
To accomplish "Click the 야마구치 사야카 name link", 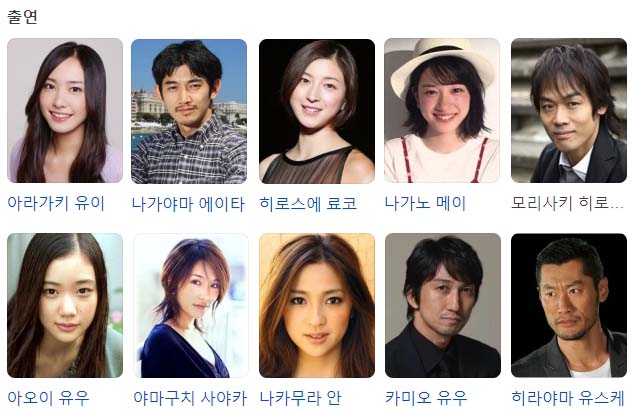I will point(190,398).
